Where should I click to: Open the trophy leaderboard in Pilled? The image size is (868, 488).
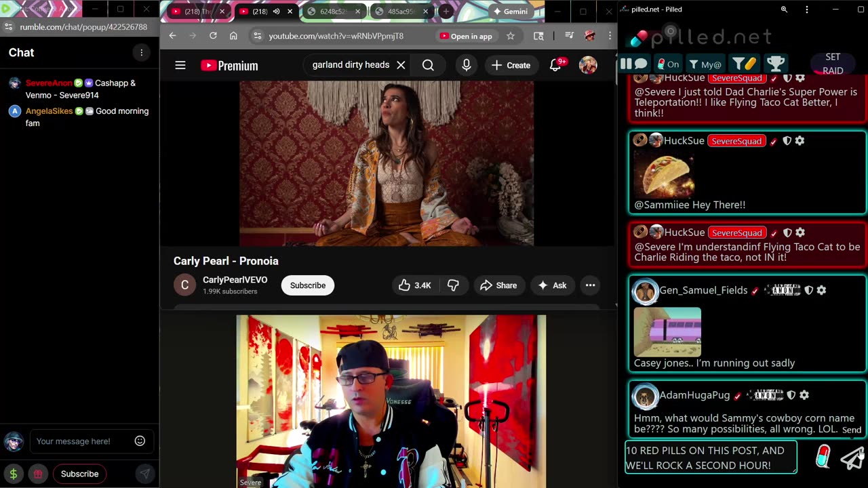pos(776,64)
